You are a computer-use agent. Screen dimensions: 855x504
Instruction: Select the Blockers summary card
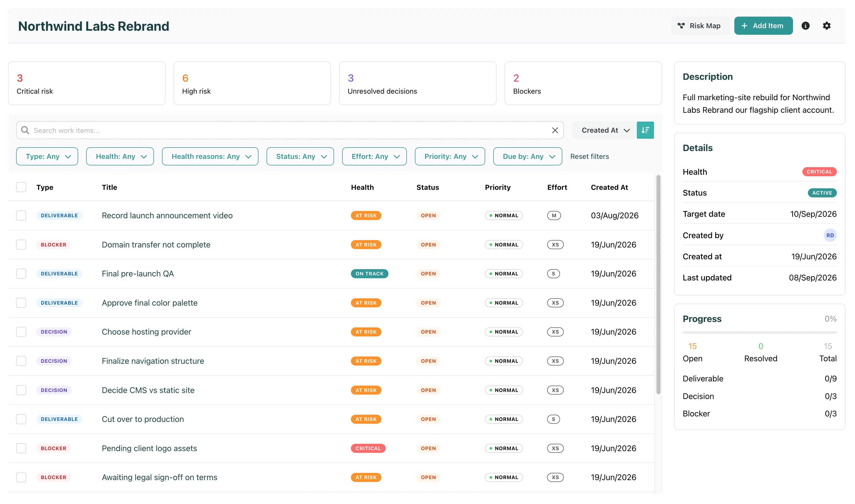583,83
